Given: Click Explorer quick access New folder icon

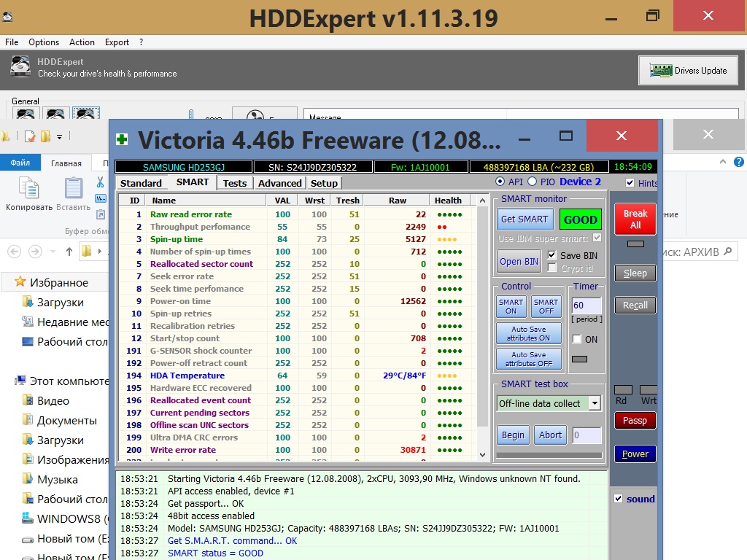Looking at the screenshot, I should pyautogui.click(x=46, y=136).
